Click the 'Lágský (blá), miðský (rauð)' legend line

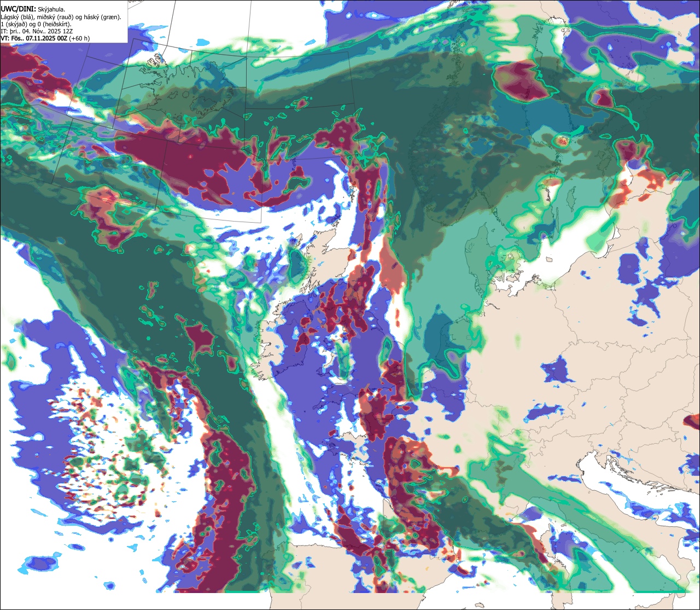coord(61,17)
